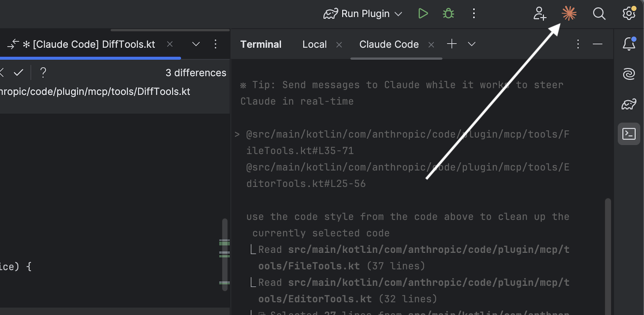Open the code with me add-user icon
The image size is (644, 315).
pos(540,14)
